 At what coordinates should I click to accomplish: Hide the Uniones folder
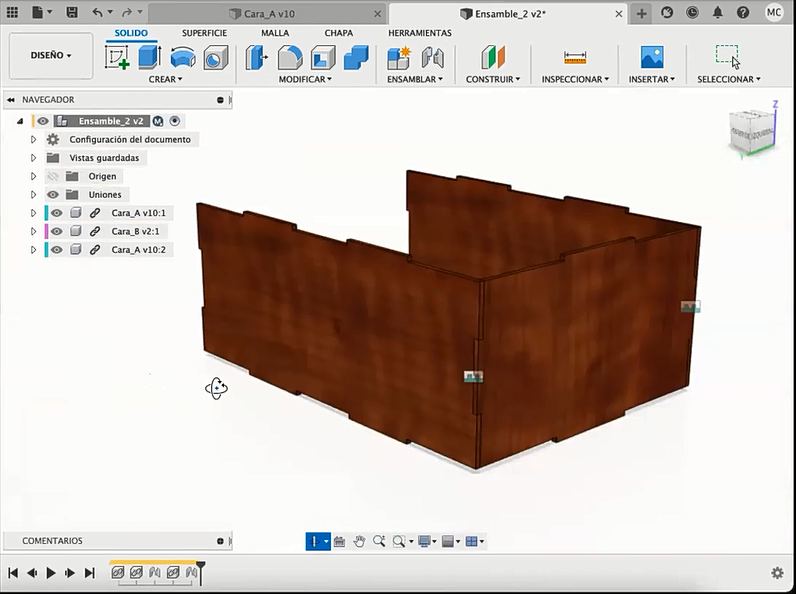pyautogui.click(x=53, y=194)
